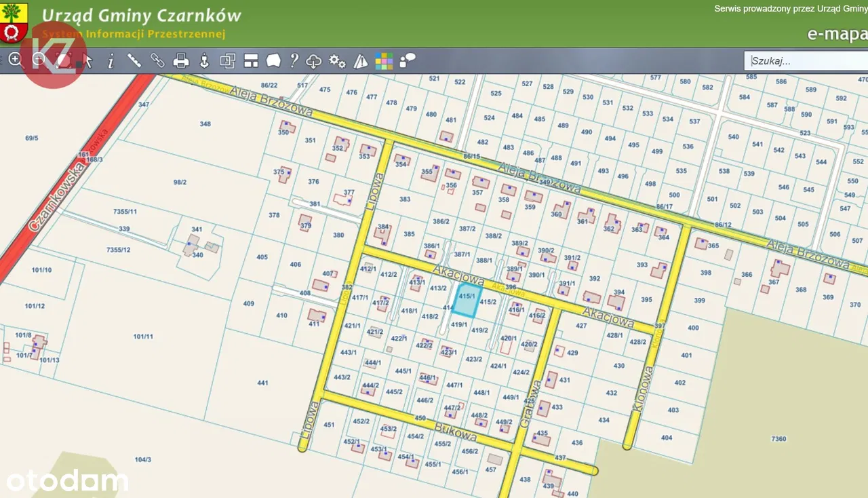Image resolution: width=868 pixels, height=498 pixels.
Task: Click the person with speech bubble icon
Action: [408, 61]
